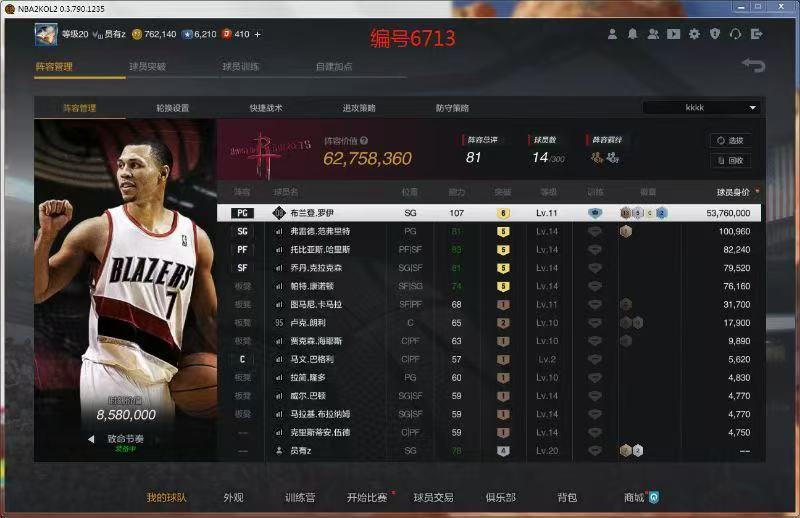Open 背包 in bottom navigation
The height and width of the screenshot is (518, 800).
click(x=567, y=497)
